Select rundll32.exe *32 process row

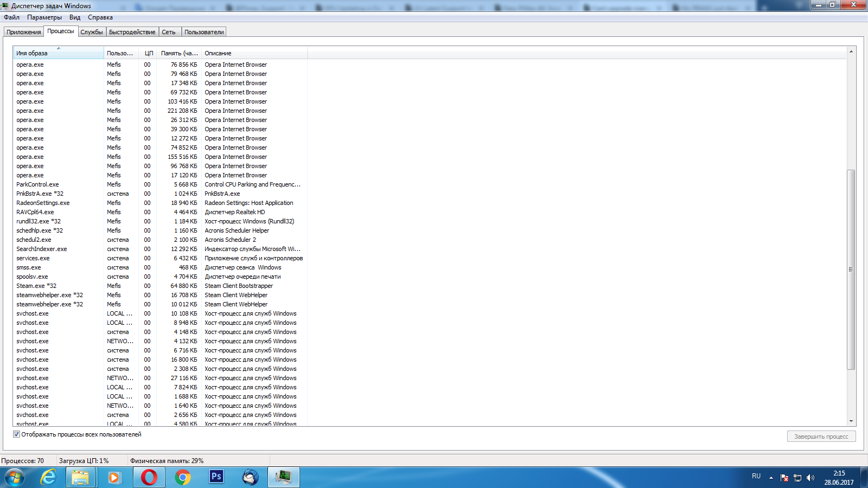tap(160, 221)
